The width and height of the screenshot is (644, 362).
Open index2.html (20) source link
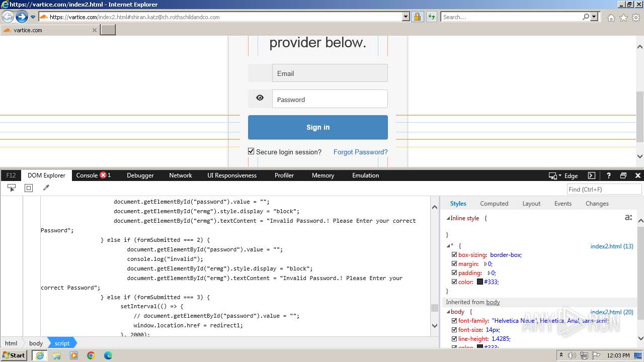[612, 312]
